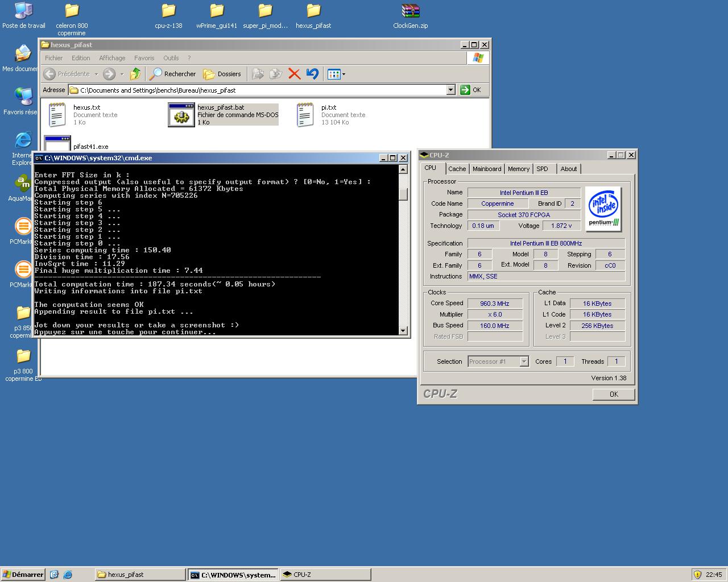This screenshot has width=728, height=582.
Task: Click the Bus Speed 160.0 MHz value
Action: point(495,326)
